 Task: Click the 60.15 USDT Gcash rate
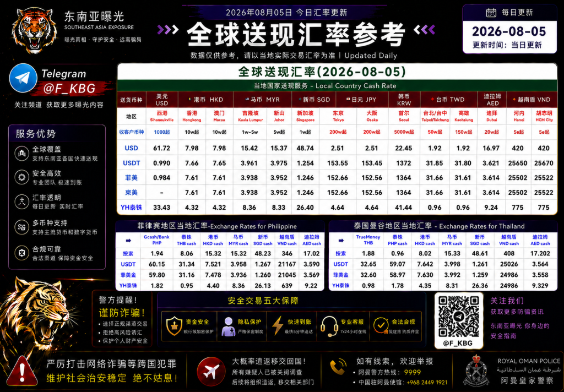click(x=157, y=264)
